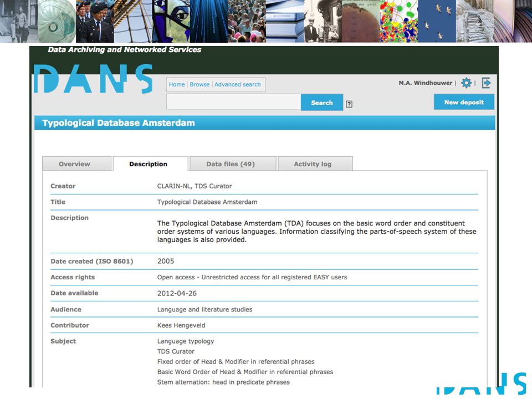Click the 'Creator' field label
532x399 pixels.
tap(63, 186)
